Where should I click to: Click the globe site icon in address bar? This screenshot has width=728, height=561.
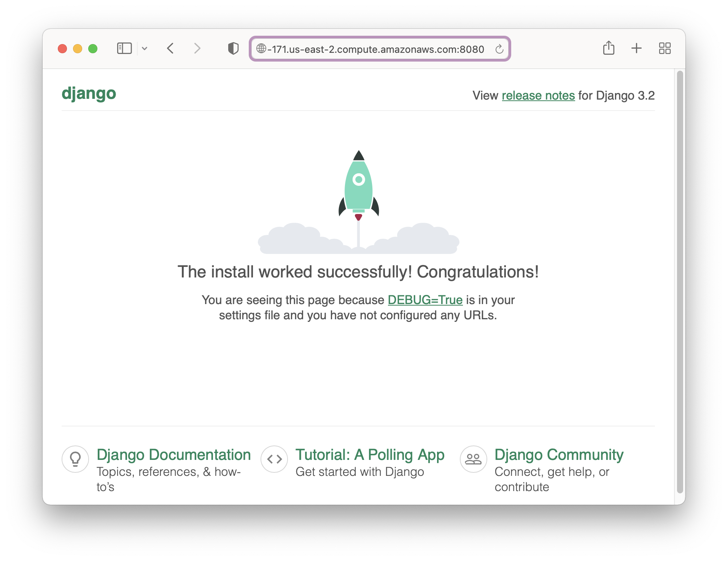point(261,49)
